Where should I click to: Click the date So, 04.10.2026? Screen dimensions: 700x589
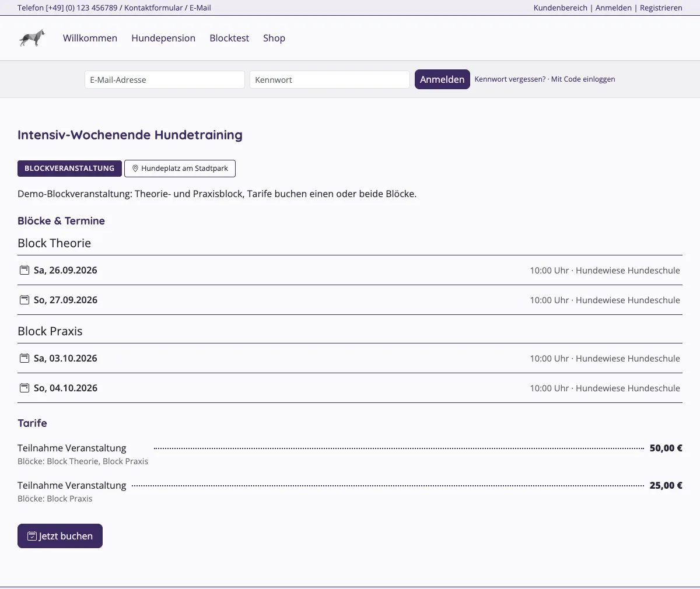65,388
